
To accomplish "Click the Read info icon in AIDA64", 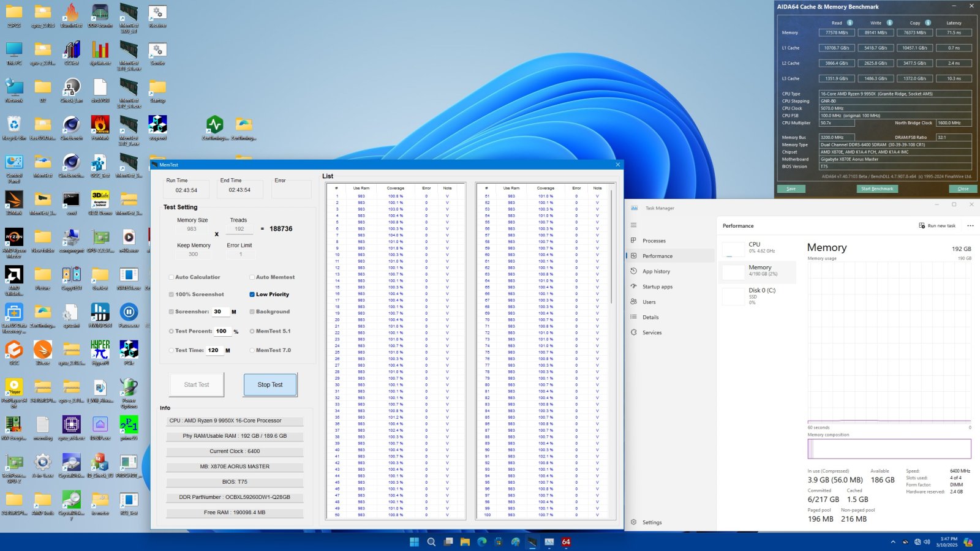I will [x=850, y=23].
